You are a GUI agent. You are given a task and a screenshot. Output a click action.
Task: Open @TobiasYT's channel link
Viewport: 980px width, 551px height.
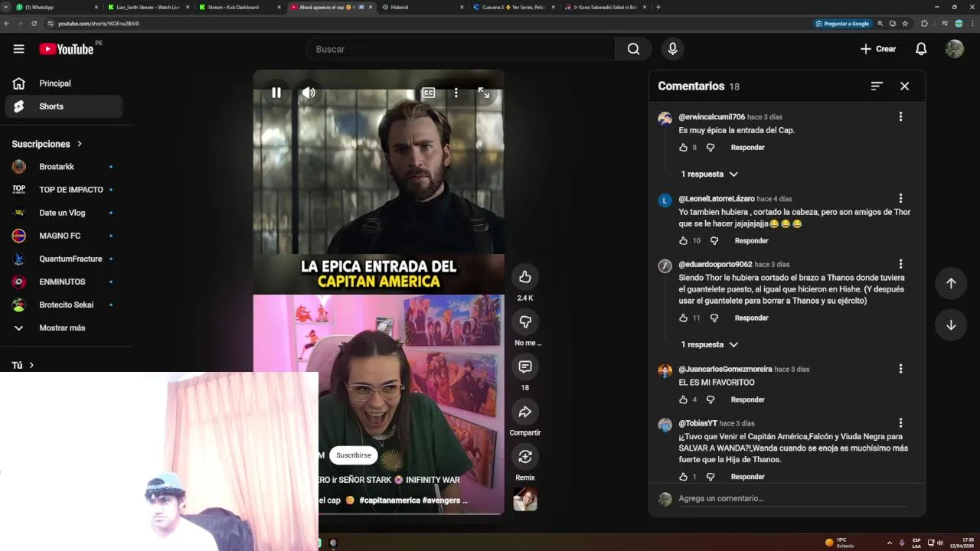click(697, 423)
